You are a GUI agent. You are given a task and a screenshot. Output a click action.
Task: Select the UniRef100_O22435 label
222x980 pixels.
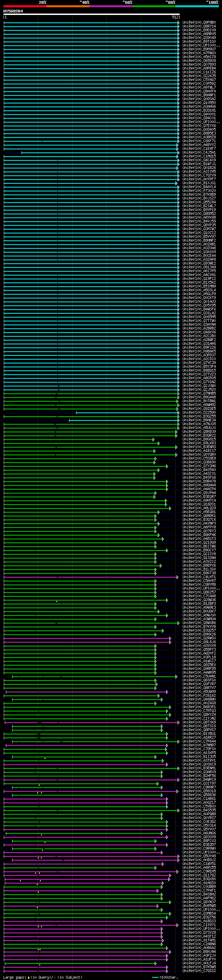(x=199, y=76)
